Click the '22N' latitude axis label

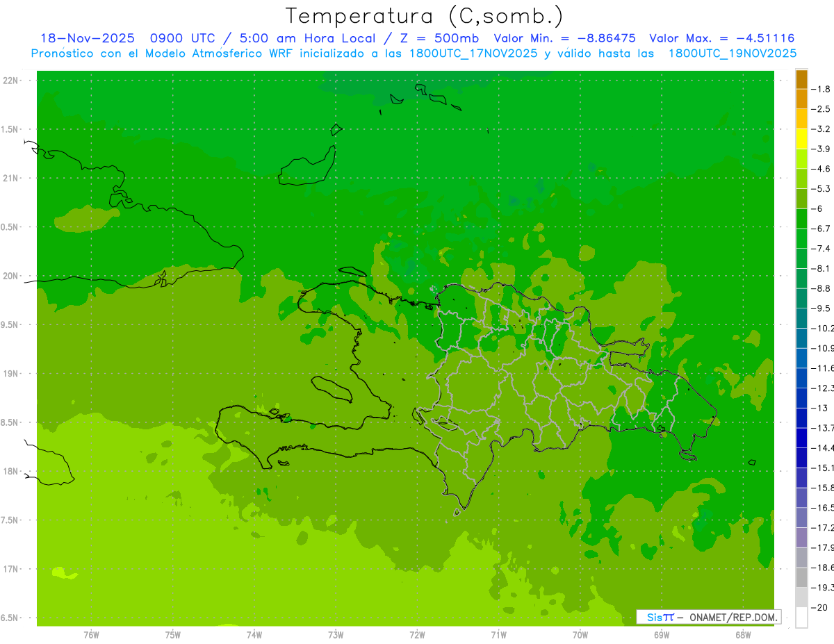click(10, 81)
